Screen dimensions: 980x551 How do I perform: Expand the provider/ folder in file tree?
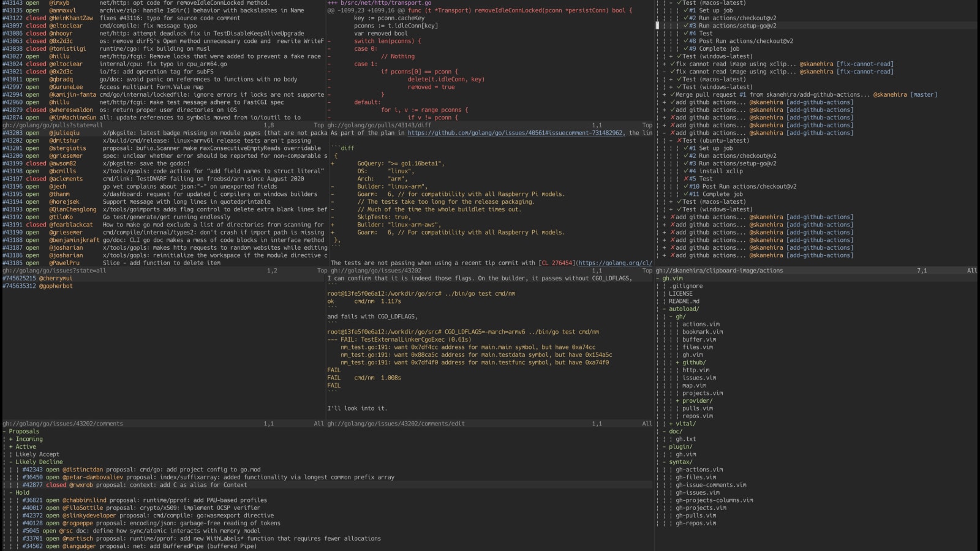click(678, 401)
